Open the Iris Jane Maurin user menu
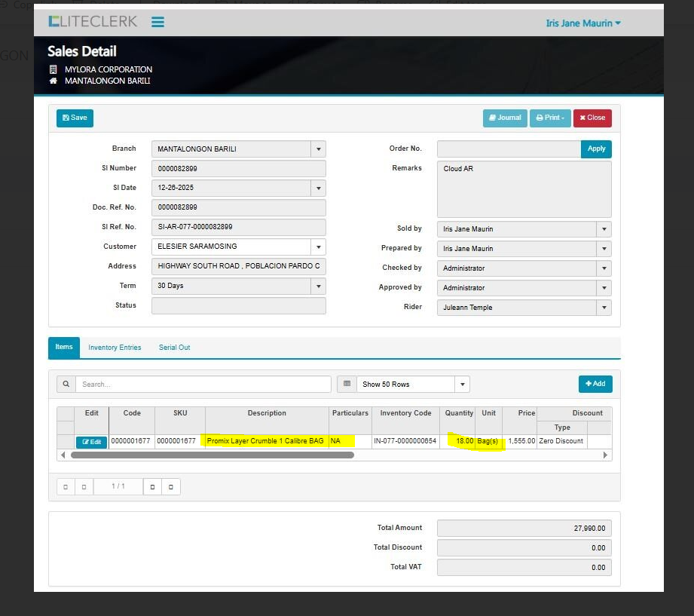The image size is (694, 616). point(582,23)
